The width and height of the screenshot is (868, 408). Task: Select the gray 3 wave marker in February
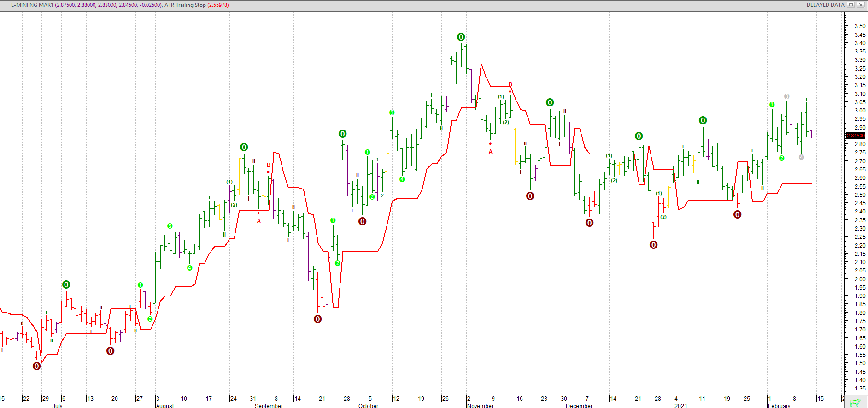tap(786, 96)
